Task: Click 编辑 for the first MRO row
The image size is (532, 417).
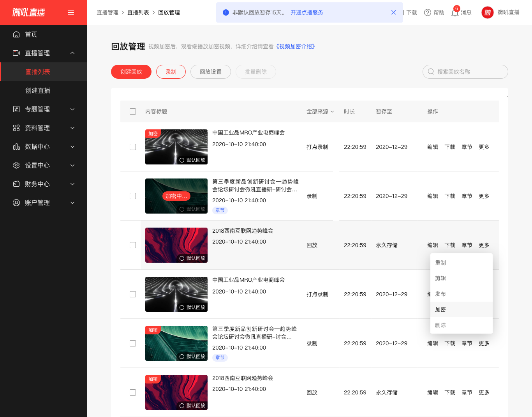Action: 433,147
